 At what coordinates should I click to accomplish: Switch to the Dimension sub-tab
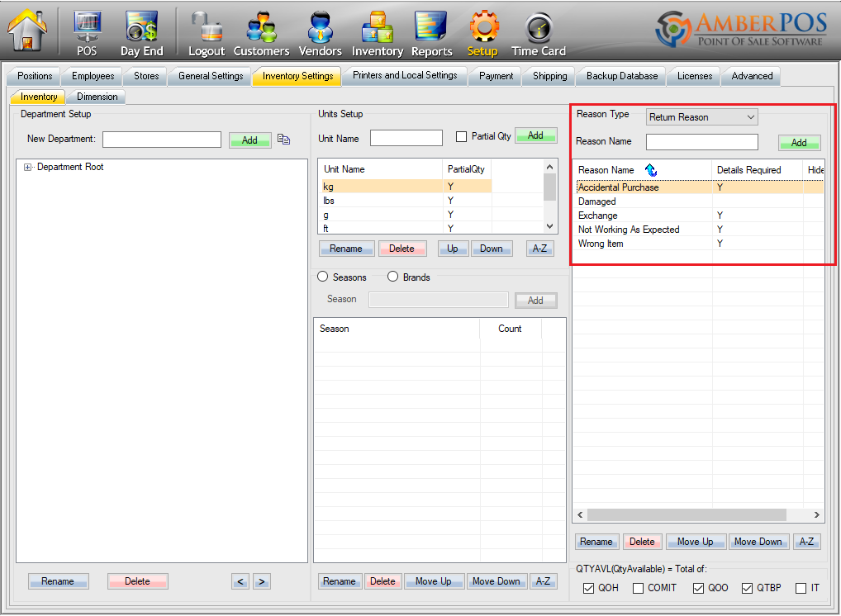(97, 97)
